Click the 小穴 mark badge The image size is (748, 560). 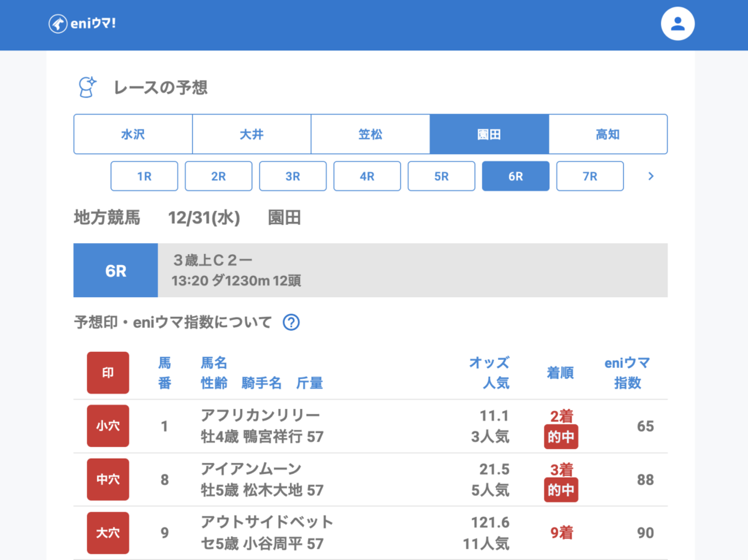coord(107,426)
